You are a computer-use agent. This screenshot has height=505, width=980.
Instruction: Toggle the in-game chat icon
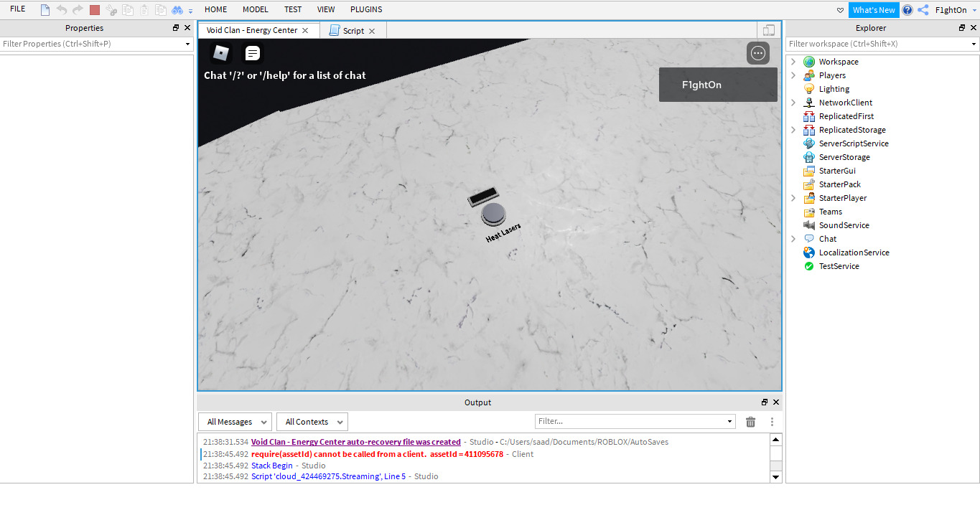252,53
